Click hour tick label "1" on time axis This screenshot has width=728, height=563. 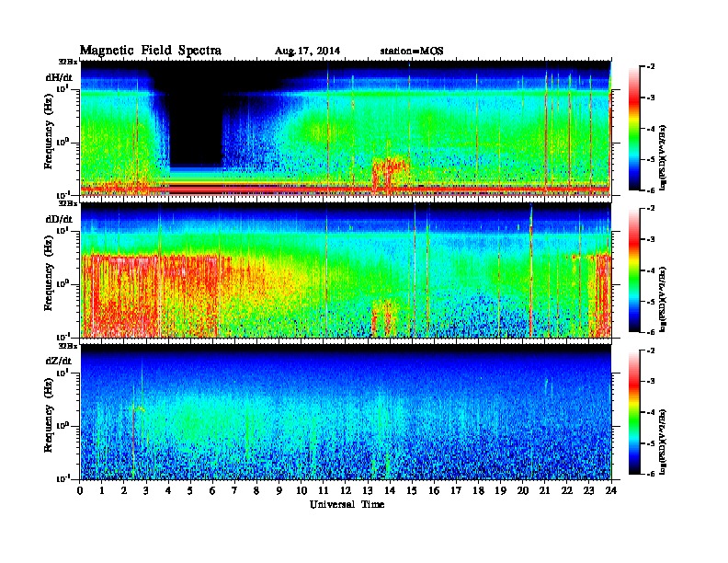(x=102, y=490)
